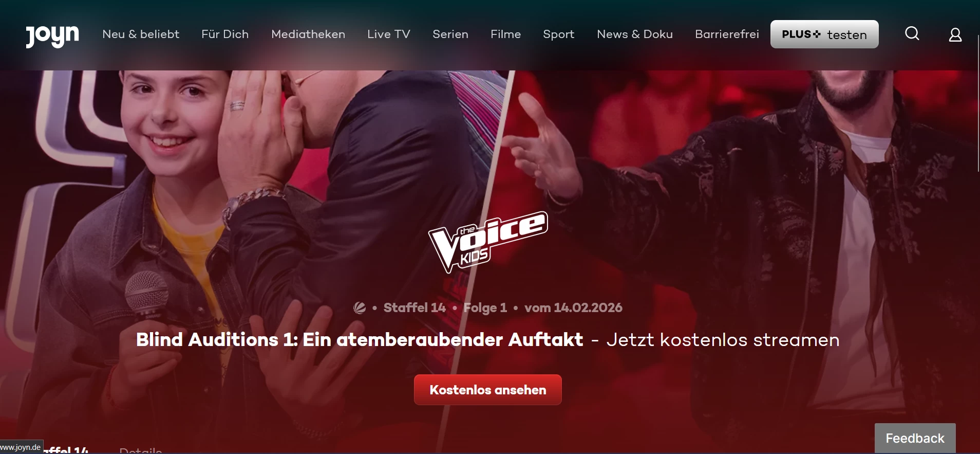980x454 pixels.
Task: Click the SAT.1 channel ball icon
Action: click(x=360, y=308)
